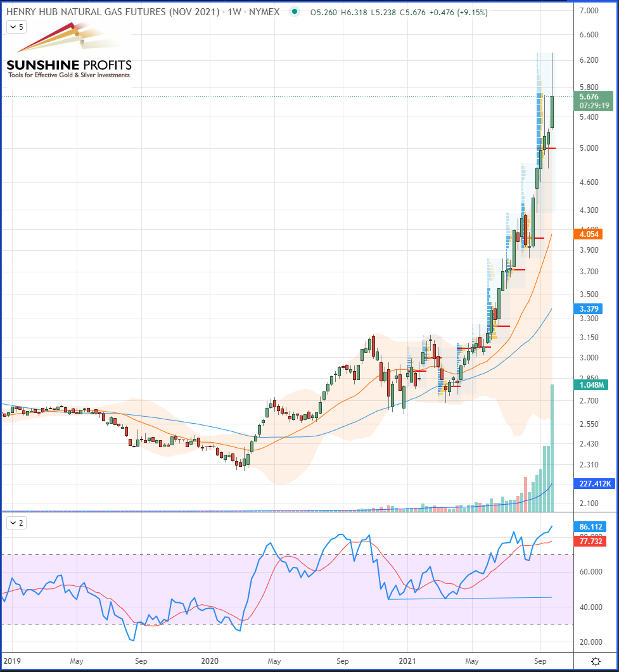Select the Henry Hub Natural Gas Futures title

click(113, 12)
